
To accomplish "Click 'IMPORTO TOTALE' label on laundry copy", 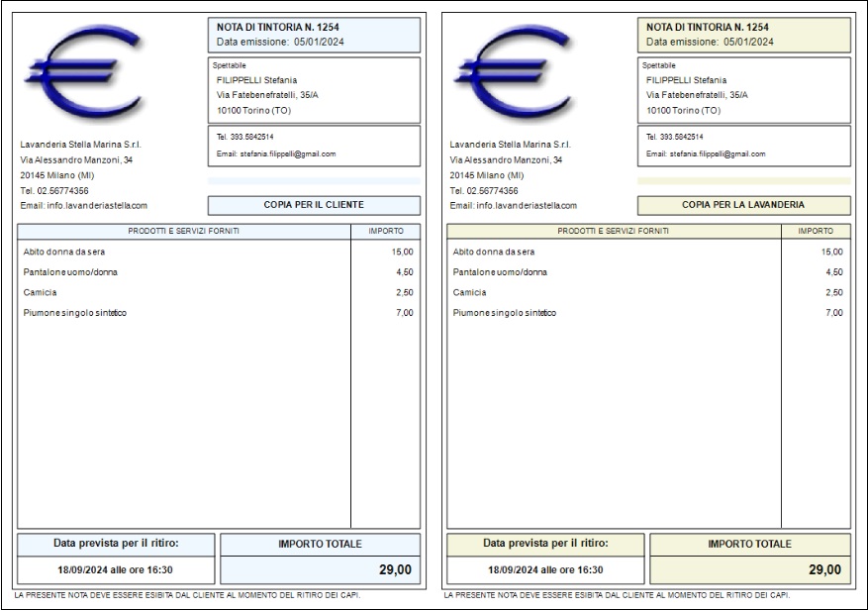I will (x=749, y=545).
